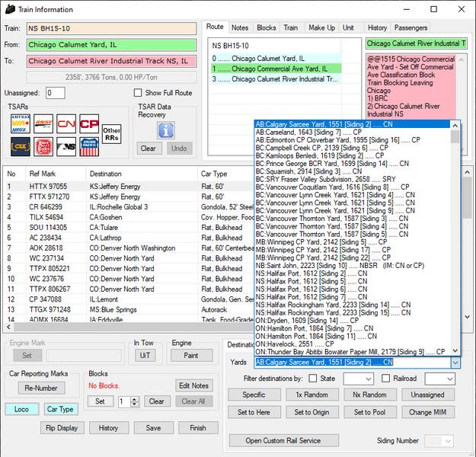Screen dimensions: 476x457
Task: Enable the Railroad filter checkbox
Action: (385, 379)
